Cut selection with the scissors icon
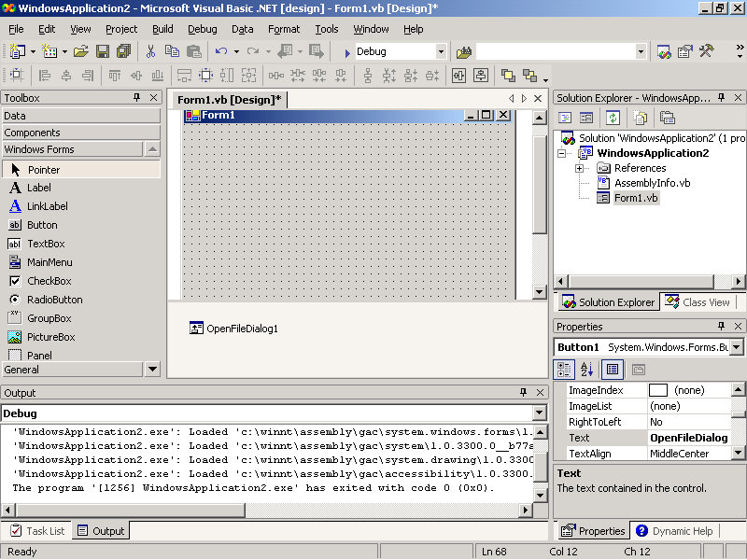The height and width of the screenshot is (560, 747). coord(150,51)
